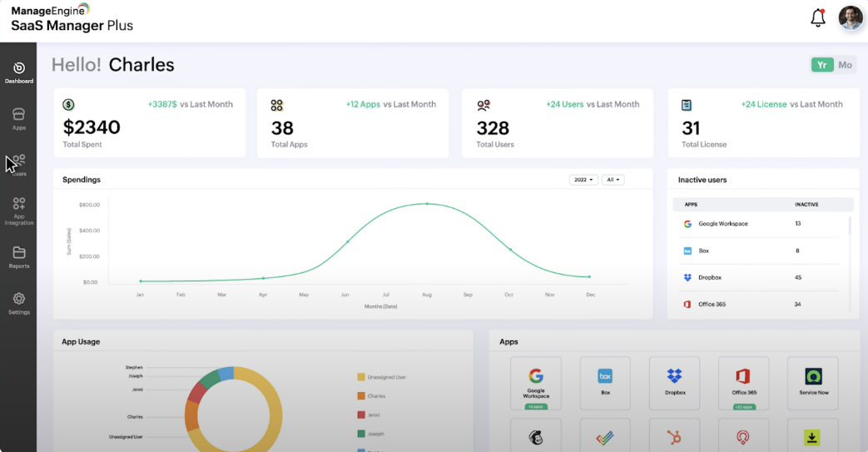Click the Jenni legend color swatch
Screen dimensions: 868x452
pos(361,415)
